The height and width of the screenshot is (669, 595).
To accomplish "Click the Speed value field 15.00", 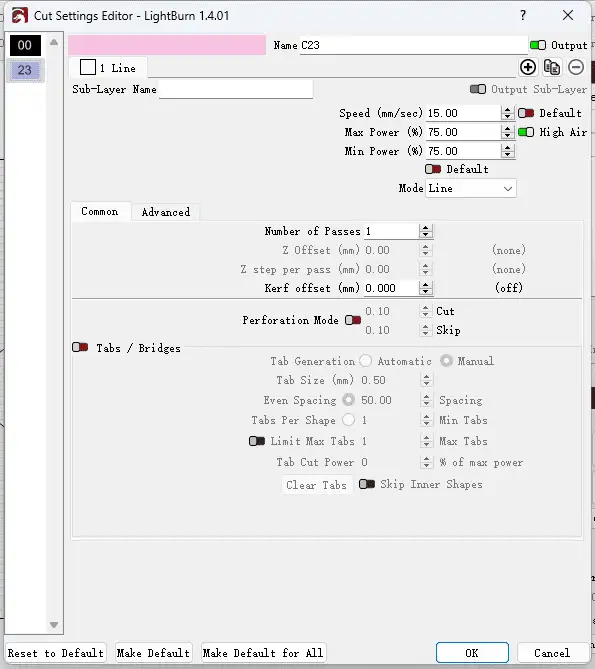I will (x=463, y=113).
